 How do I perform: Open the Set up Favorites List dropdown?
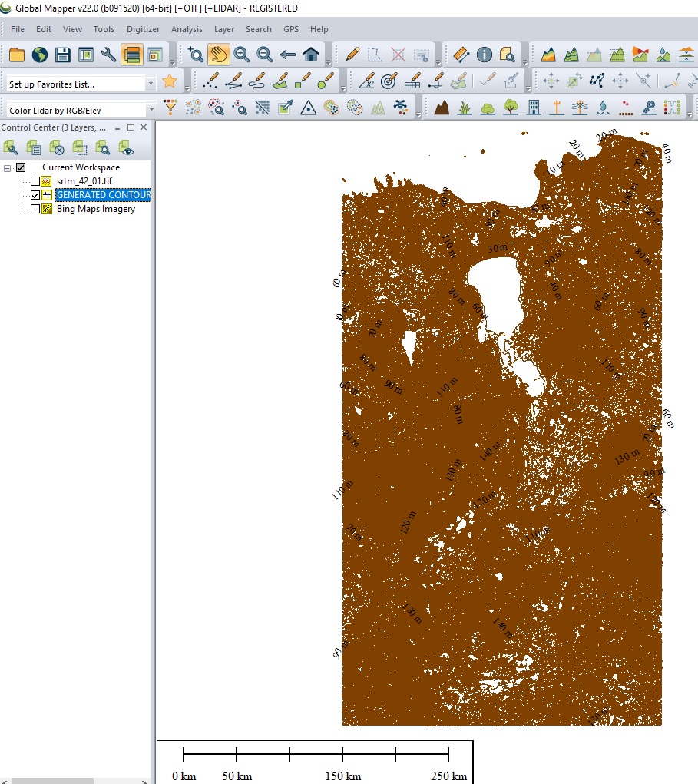point(150,84)
